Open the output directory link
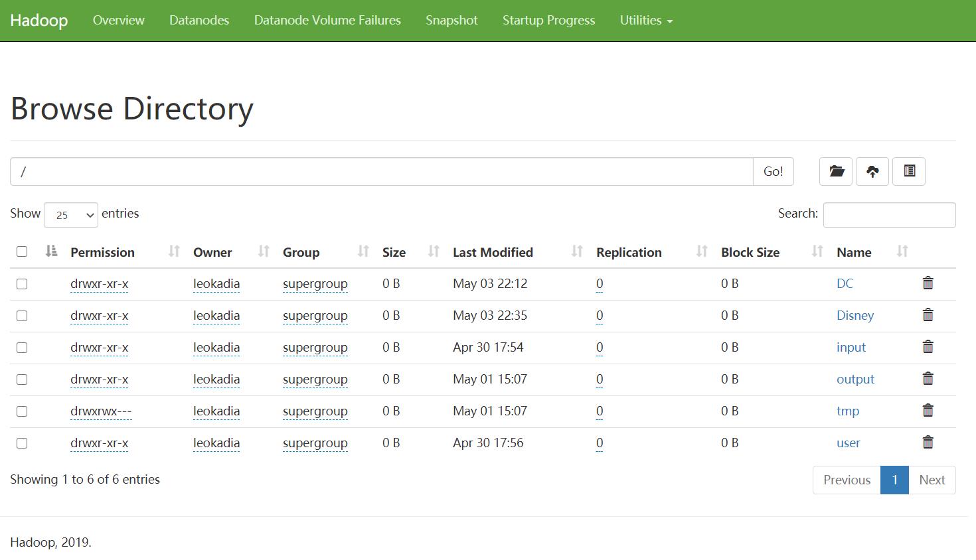Image resolution: width=976 pixels, height=560 pixels. click(x=855, y=379)
